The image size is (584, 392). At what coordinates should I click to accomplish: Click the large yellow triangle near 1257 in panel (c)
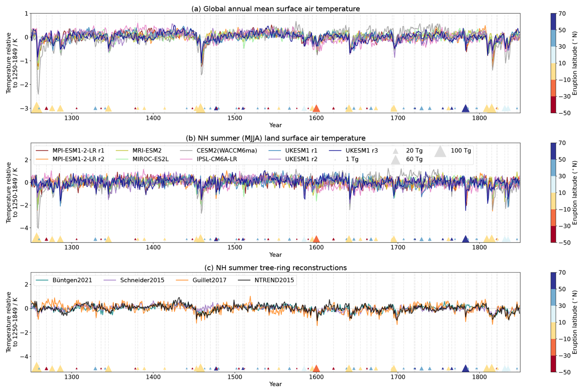[x=37, y=367]
